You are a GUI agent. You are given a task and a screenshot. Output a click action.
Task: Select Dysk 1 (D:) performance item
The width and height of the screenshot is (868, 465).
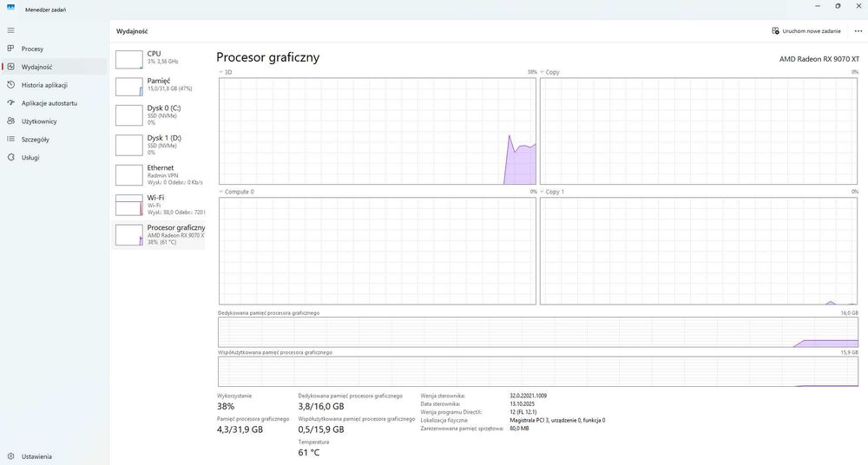point(158,145)
